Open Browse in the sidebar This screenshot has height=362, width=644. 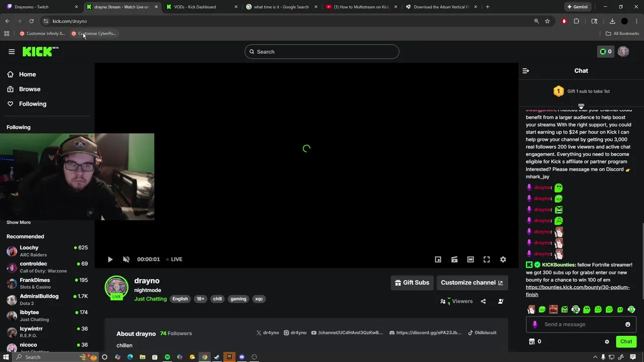(30, 89)
